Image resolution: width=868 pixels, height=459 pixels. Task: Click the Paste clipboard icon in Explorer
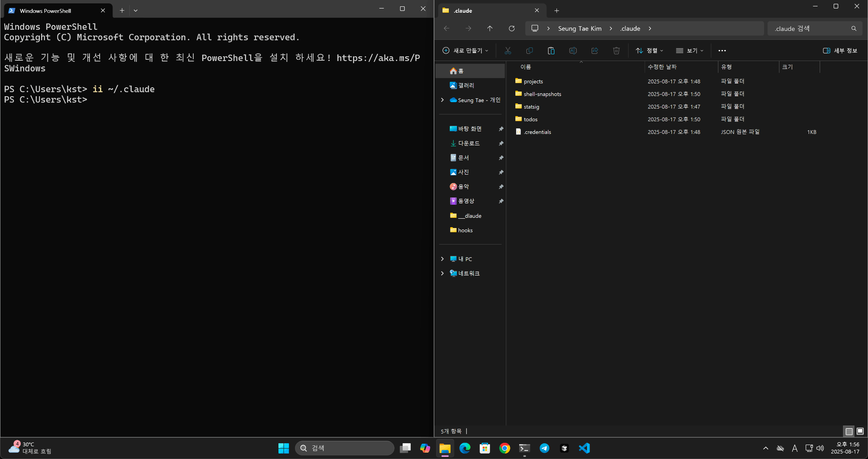point(551,51)
